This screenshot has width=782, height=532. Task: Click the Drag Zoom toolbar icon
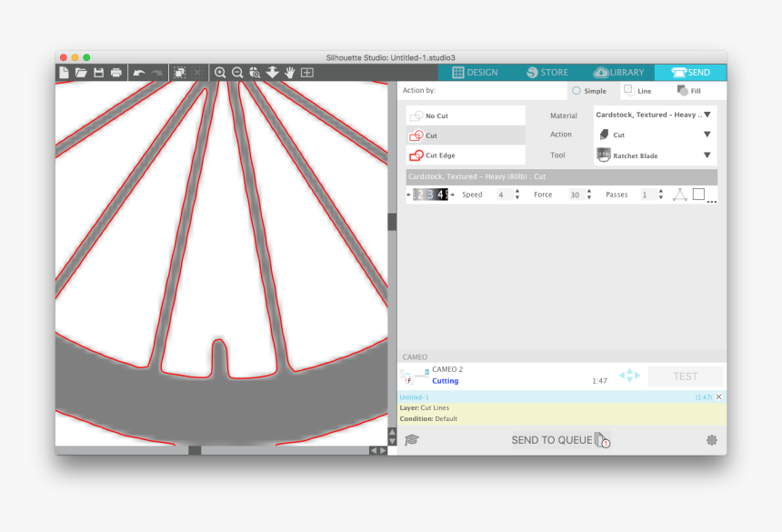(255, 73)
